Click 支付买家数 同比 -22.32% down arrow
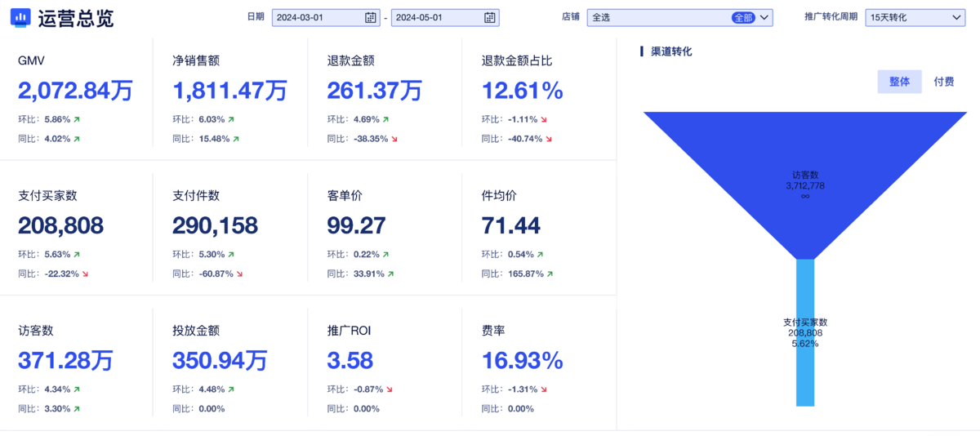Viewport: 980px width, 436px height. (85, 274)
